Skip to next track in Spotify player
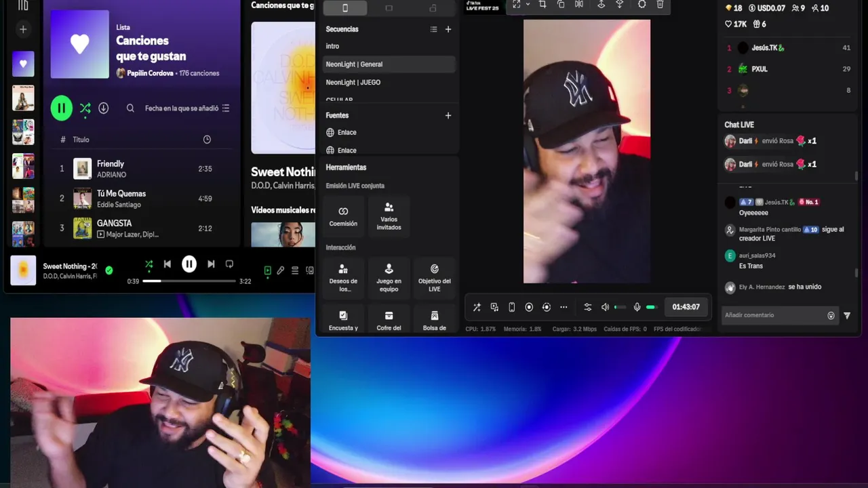Viewport: 868px width, 488px height. click(211, 264)
